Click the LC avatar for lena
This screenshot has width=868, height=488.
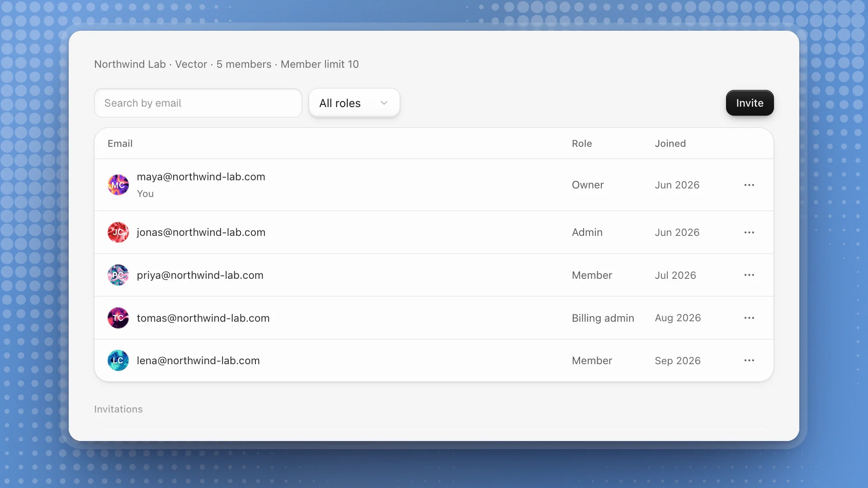(x=118, y=361)
